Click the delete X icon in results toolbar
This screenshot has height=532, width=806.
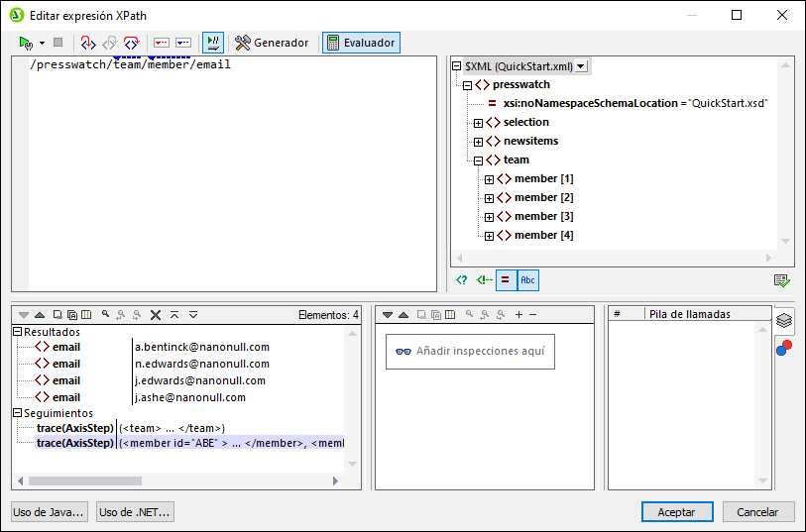(156, 315)
